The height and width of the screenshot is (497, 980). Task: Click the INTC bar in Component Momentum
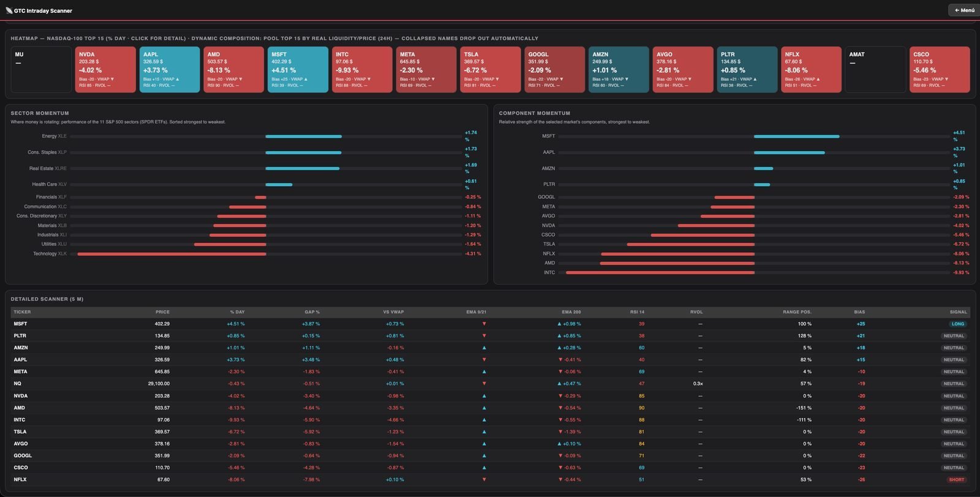click(660, 272)
